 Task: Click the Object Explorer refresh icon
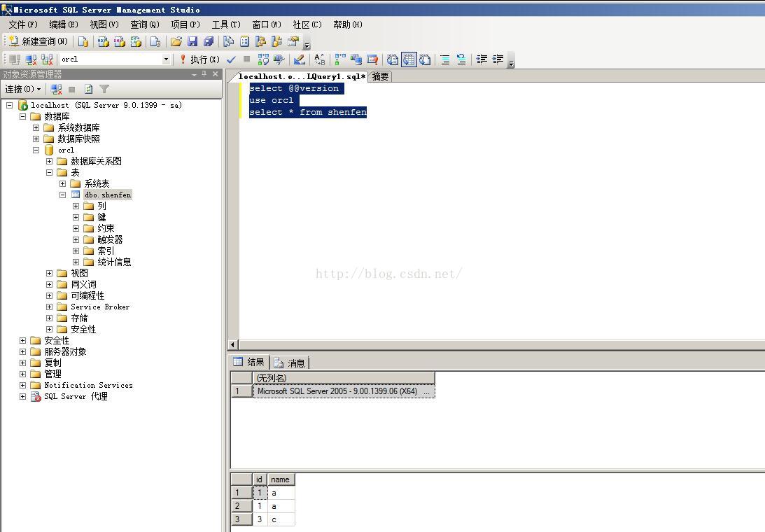pos(88,90)
